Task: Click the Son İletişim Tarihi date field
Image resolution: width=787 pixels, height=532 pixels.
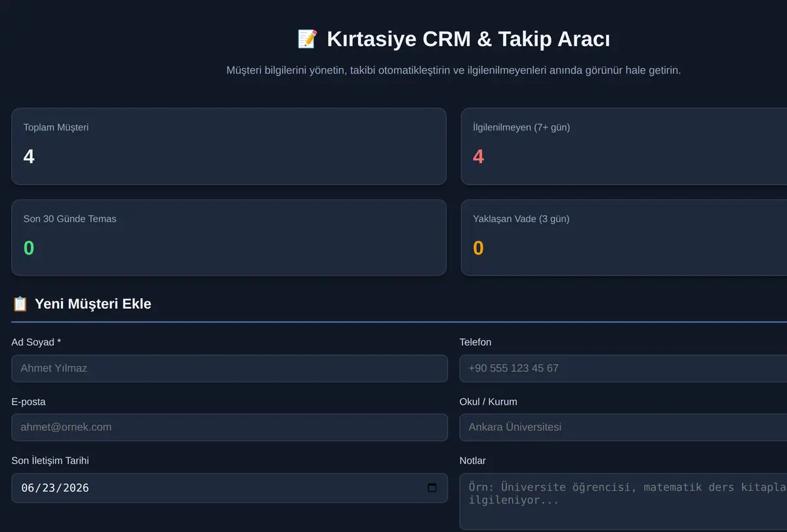Action: tap(230, 488)
